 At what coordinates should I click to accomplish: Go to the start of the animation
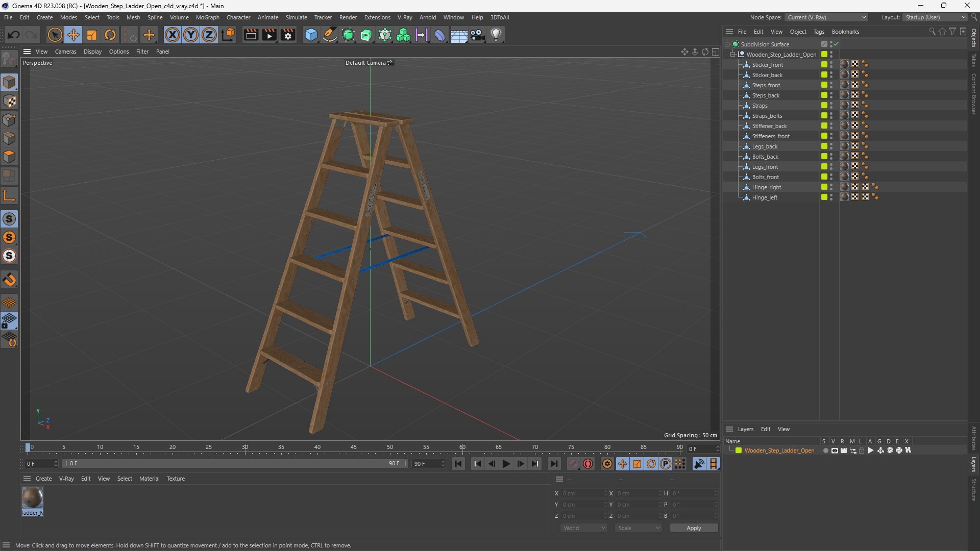458,464
